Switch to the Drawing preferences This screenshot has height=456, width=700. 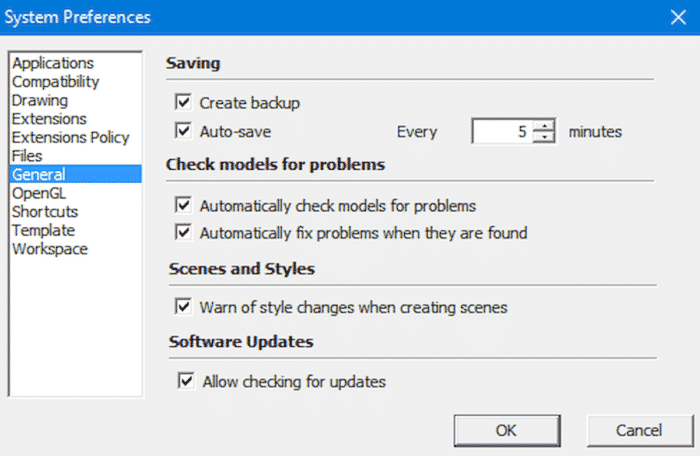tap(40, 100)
